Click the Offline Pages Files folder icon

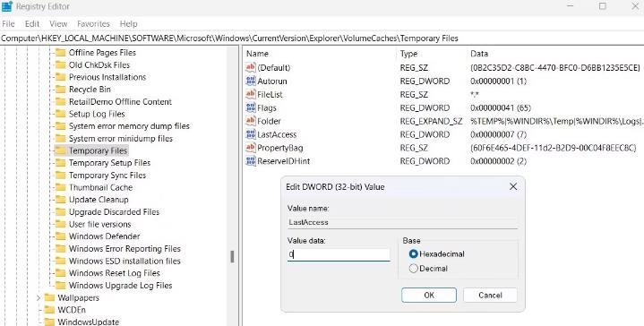[60, 53]
